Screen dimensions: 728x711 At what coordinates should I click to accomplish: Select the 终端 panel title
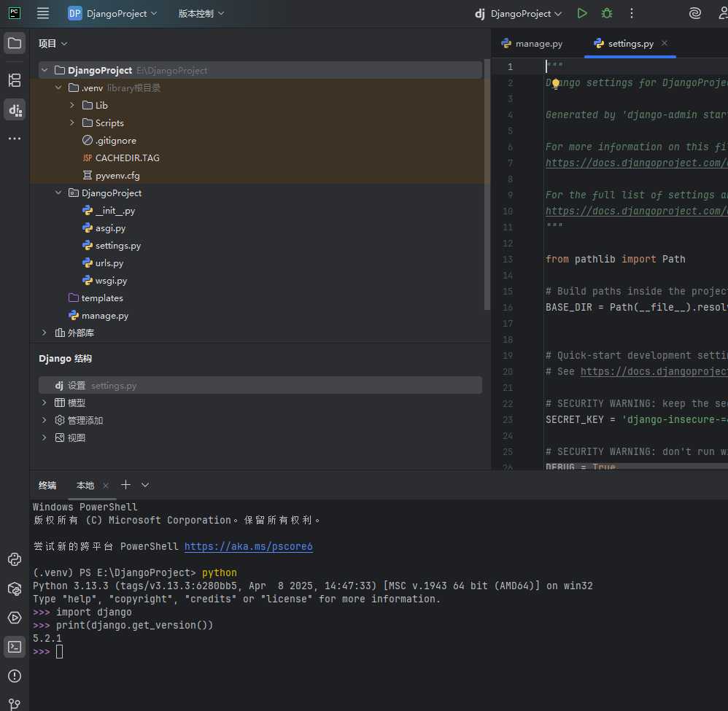coord(47,486)
